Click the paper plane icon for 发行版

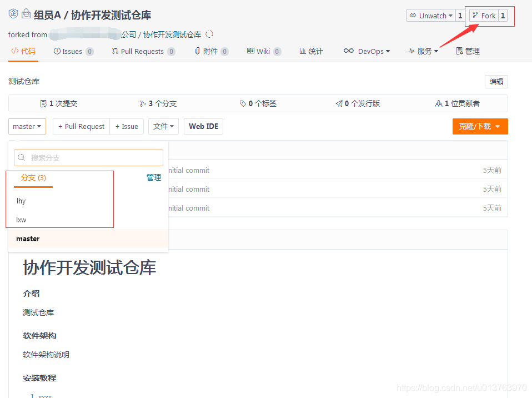(339, 103)
